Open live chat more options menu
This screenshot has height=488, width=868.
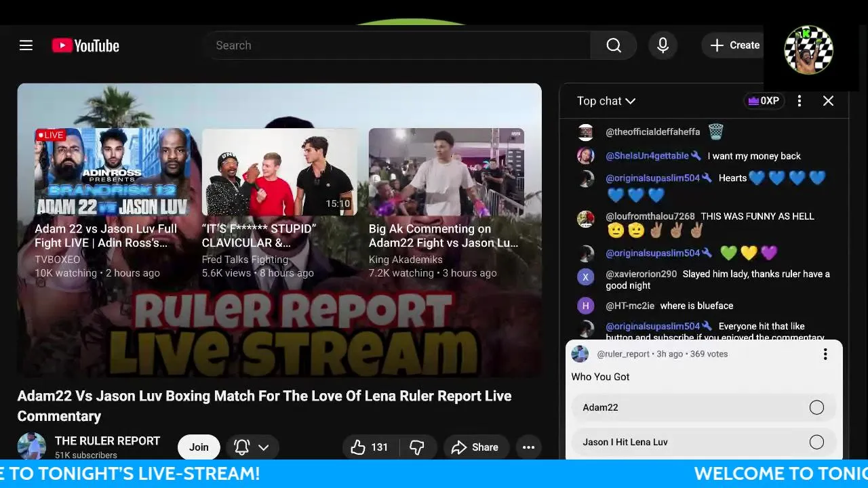800,101
